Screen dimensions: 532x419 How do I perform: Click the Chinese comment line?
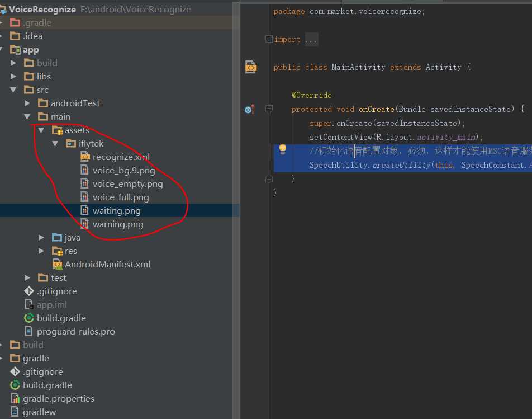[x=420, y=150]
